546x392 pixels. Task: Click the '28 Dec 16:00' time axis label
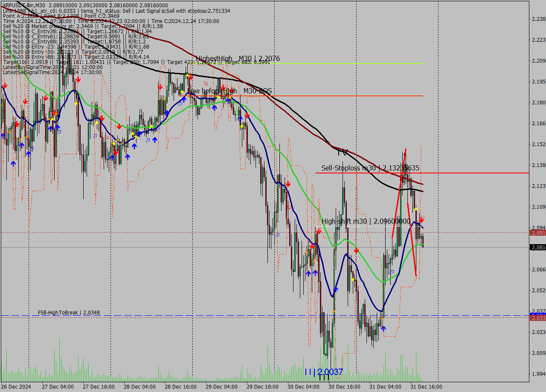tap(180, 387)
